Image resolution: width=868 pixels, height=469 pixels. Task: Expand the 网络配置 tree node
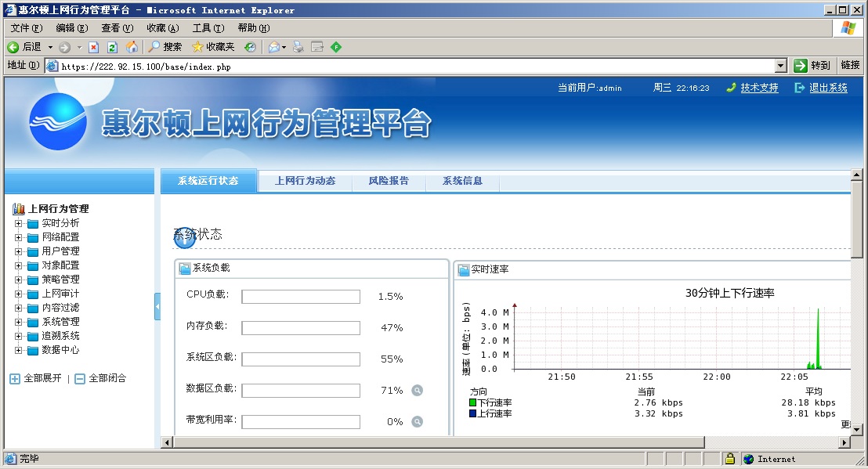click(x=18, y=237)
